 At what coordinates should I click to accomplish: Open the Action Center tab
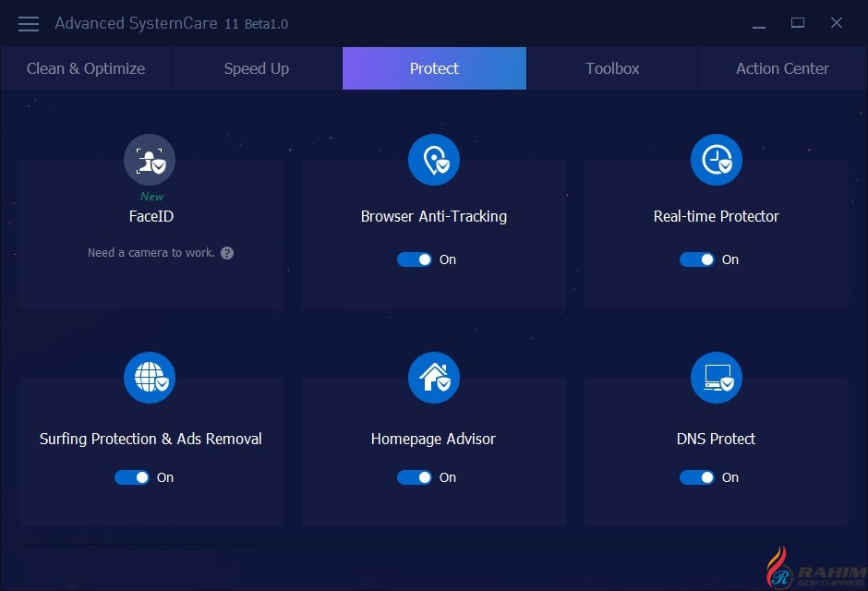coord(782,68)
